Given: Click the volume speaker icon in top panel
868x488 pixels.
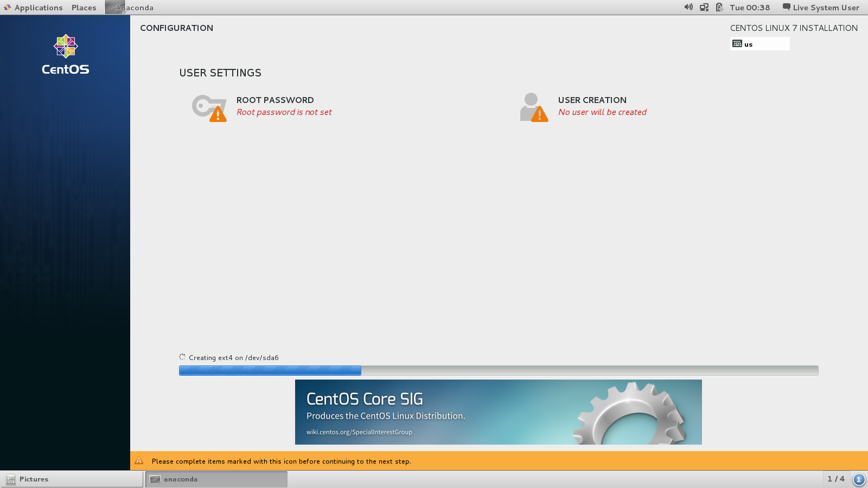Looking at the screenshot, I should [688, 7].
